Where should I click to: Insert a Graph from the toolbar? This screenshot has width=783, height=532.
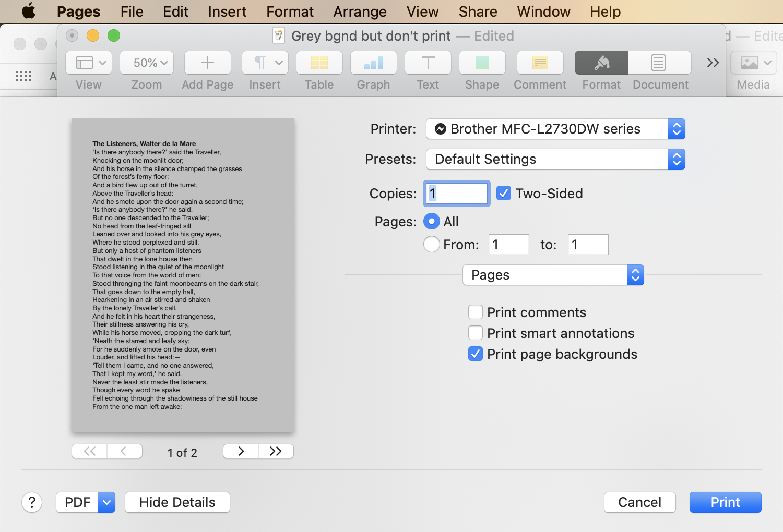pos(374,63)
